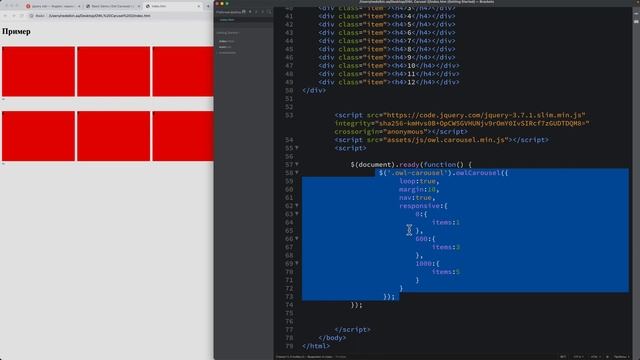This screenshot has width=640, height=360.
Task: Click the item div with h4 12 on line 49
Action: click(x=389, y=82)
